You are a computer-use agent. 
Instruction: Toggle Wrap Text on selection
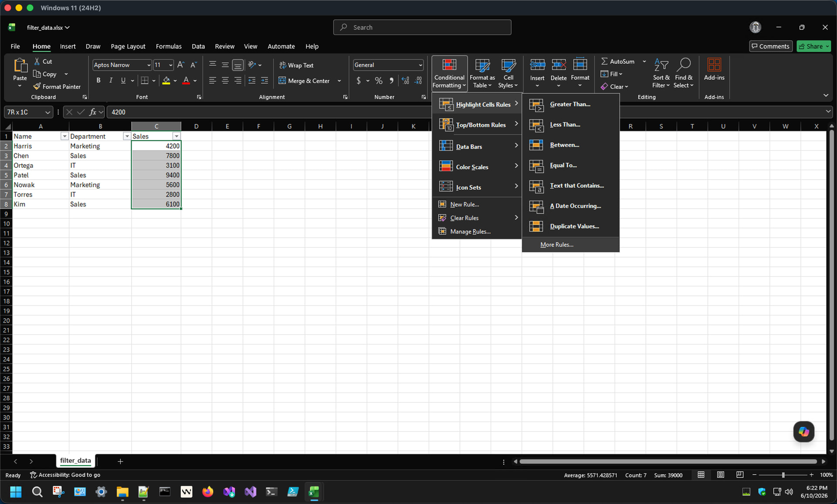(296, 65)
